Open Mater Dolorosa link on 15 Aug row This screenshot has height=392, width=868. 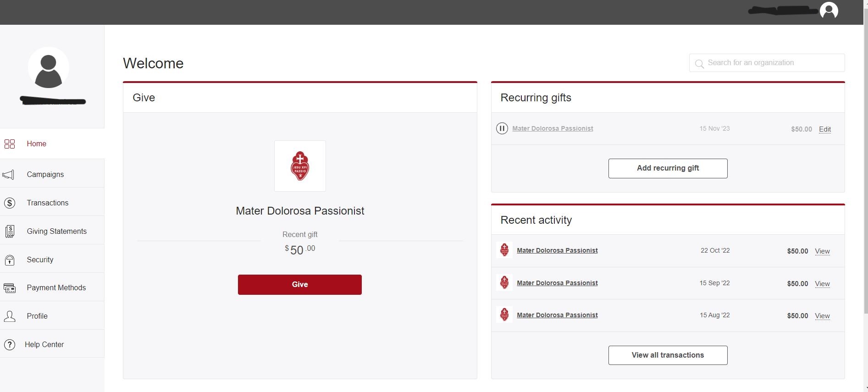click(x=557, y=315)
